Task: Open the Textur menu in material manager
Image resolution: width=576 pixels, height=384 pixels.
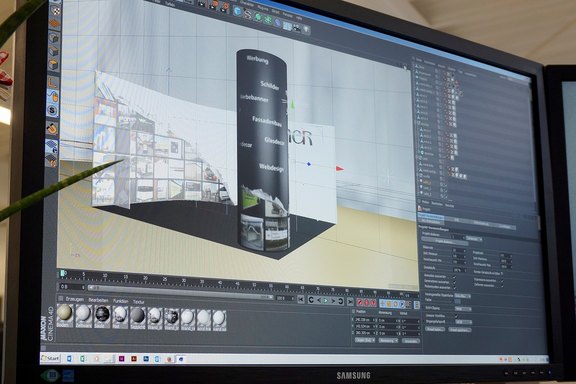Action: tap(138, 302)
